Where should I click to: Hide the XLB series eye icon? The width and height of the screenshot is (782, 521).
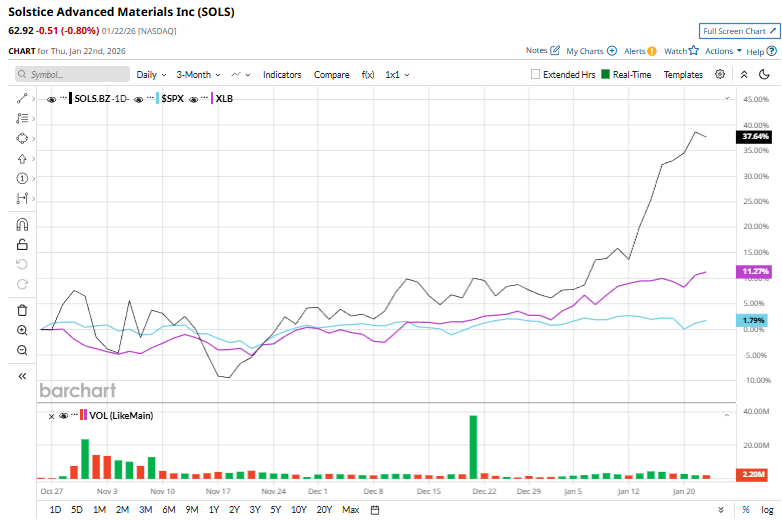[x=194, y=100]
